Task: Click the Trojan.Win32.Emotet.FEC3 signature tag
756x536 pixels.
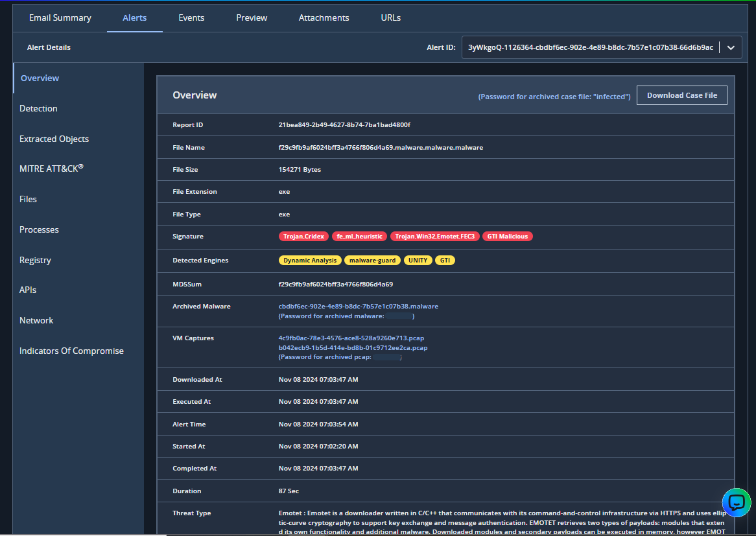Action: point(435,236)
